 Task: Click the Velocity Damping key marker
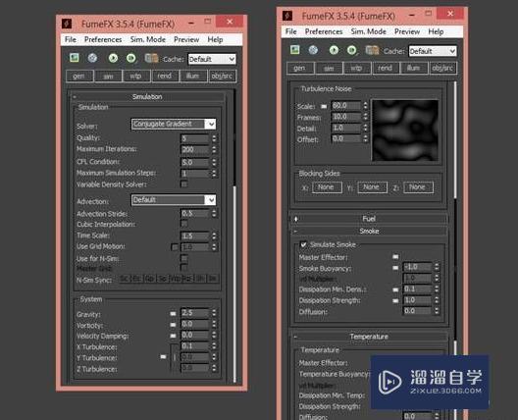pos(173,336)
